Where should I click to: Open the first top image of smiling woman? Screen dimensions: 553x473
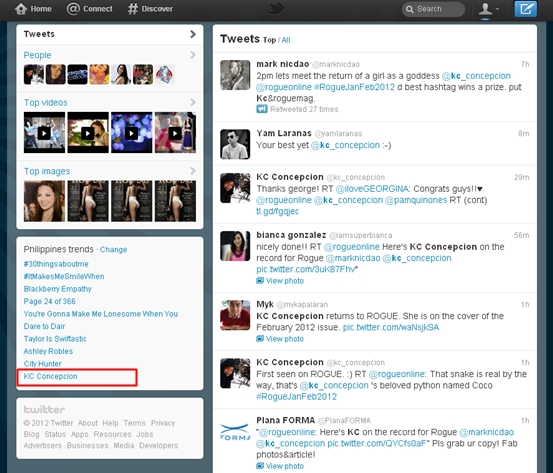tap(44, 201)
